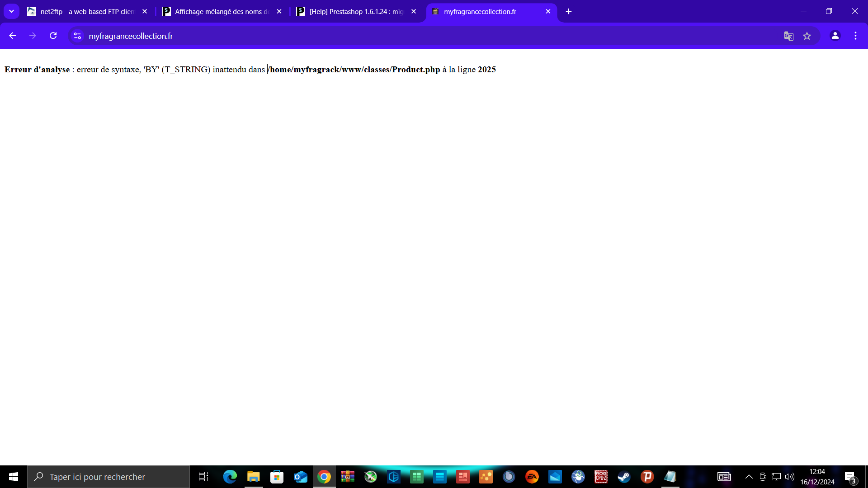View site information icon beside the URL
868x488 pixels.
pos(77,36)
